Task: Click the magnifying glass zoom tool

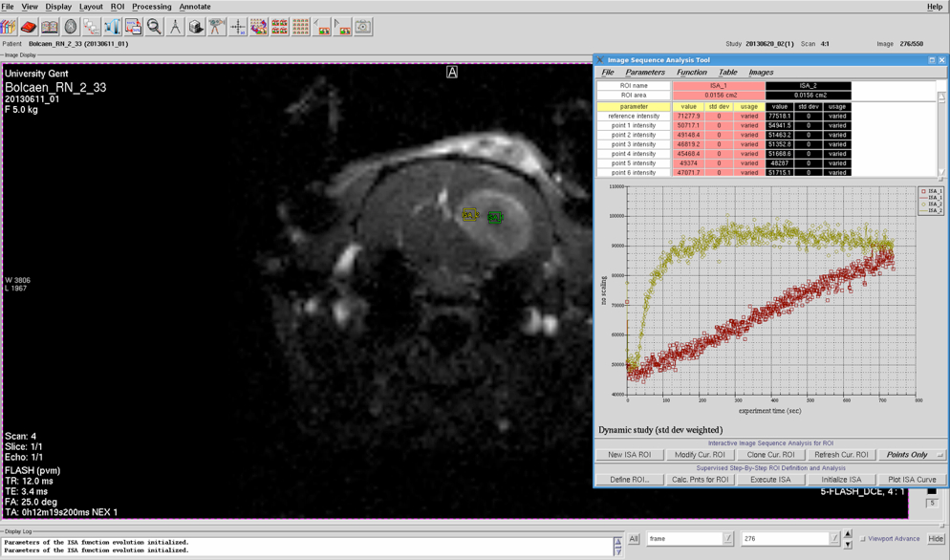Action: pos(154,28)
